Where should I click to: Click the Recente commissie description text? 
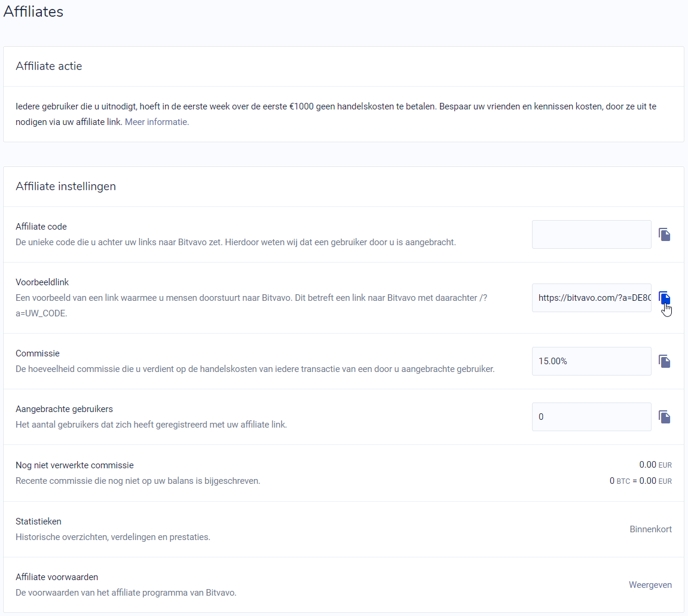tap(137, 481)
